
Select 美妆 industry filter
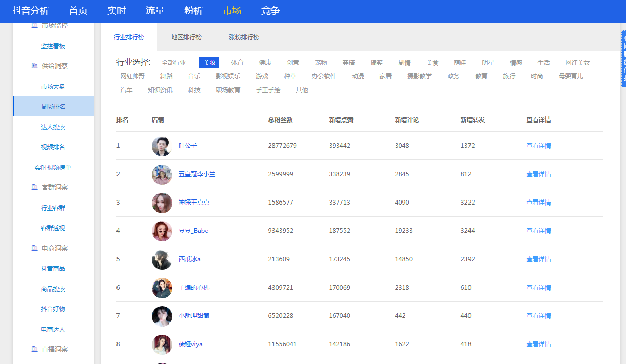tap(209, 63)
